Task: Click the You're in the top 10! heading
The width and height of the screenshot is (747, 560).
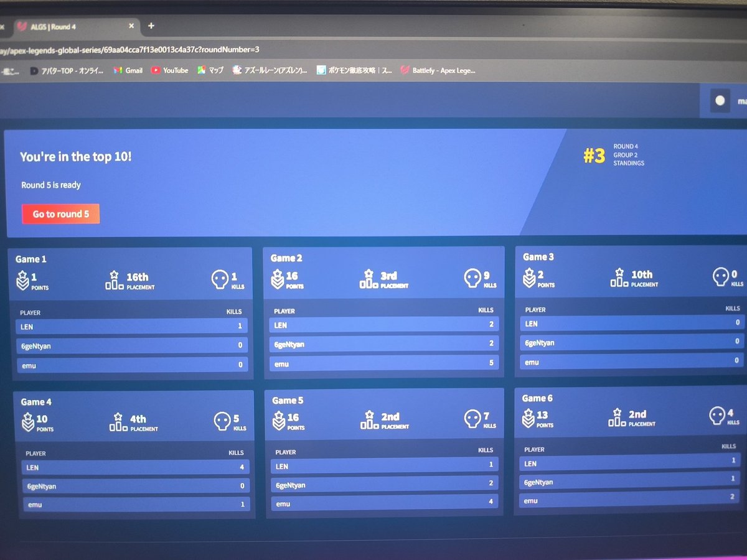Action: pyautogui.click(x=76, y=157)
